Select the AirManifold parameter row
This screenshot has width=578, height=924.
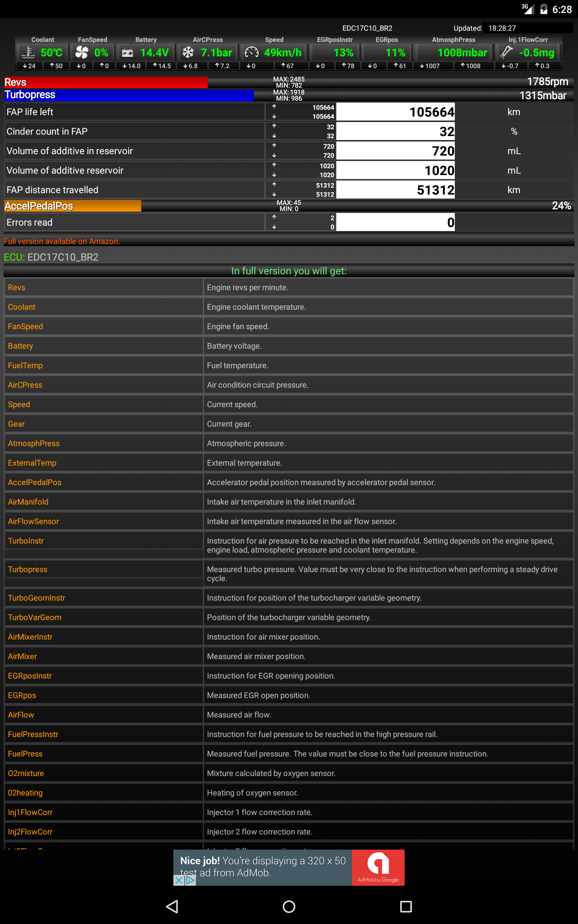[x=289, y=502]
